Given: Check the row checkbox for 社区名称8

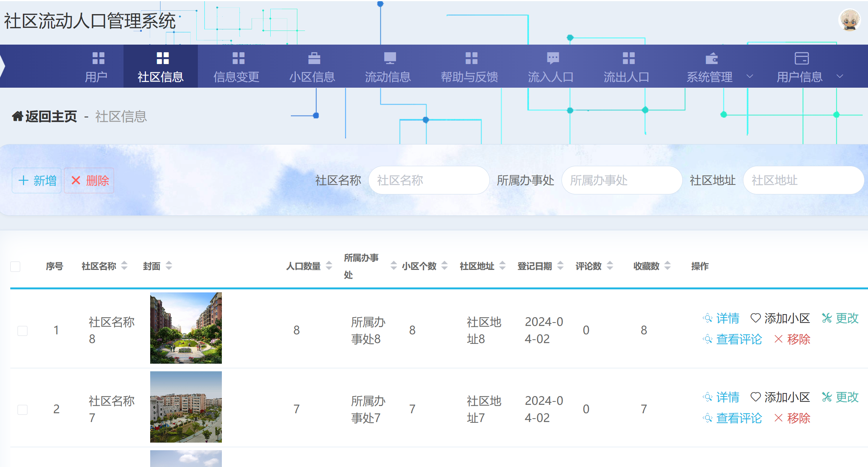Looking at the screenshot, I should pos(22,331).
